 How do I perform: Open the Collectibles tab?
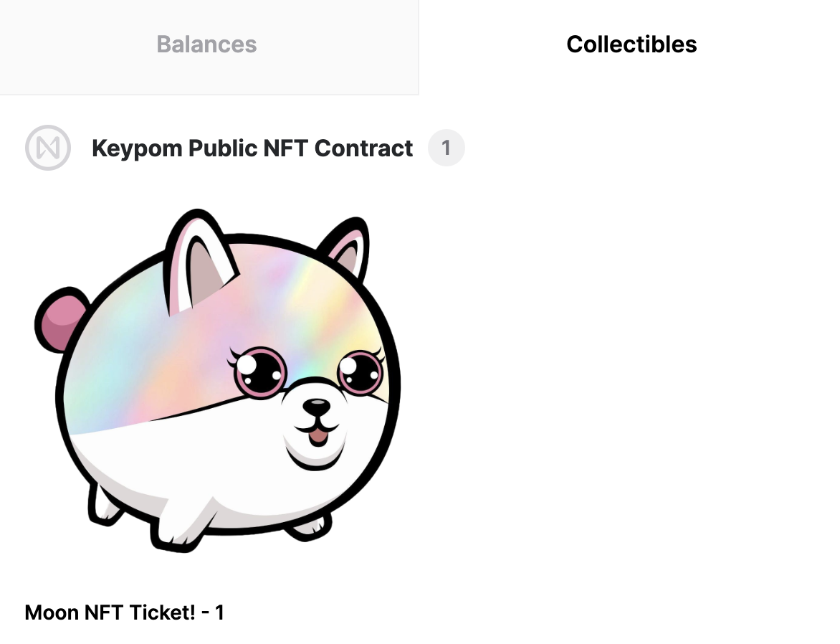point(631,44)
